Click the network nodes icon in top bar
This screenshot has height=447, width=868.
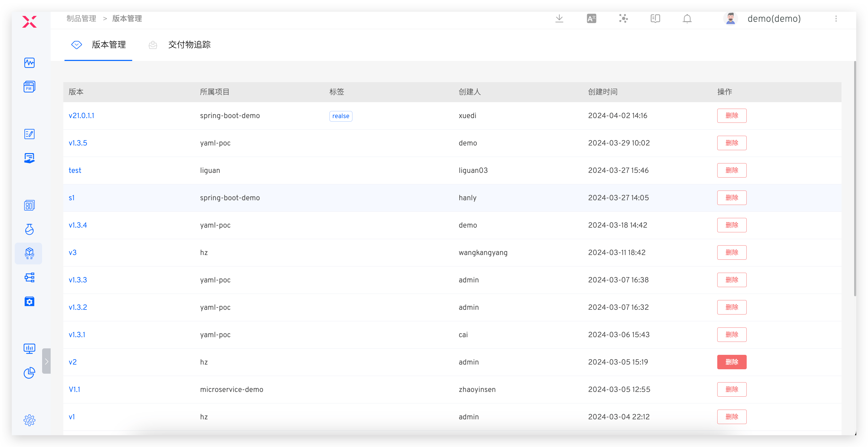tap(623, 19)
